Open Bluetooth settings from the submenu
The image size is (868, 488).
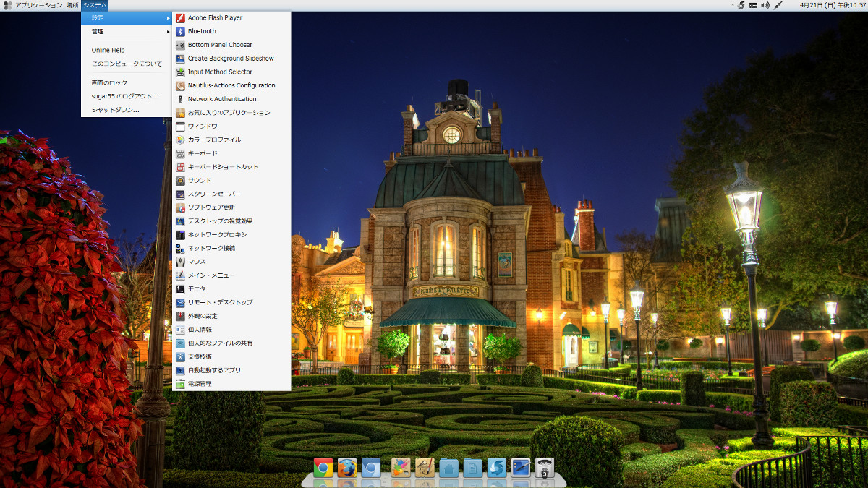tap(231, 31)
